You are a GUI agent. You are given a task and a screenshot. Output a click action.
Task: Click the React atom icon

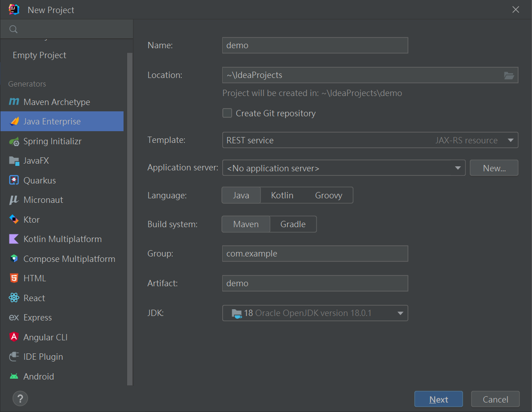coord(14,298)
